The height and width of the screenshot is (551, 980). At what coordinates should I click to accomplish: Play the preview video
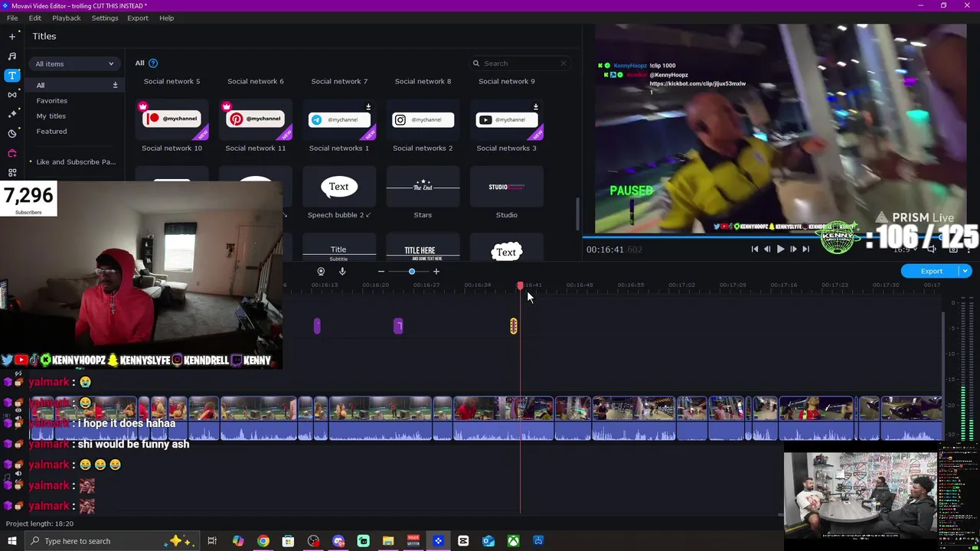click(x=780, y=249)
